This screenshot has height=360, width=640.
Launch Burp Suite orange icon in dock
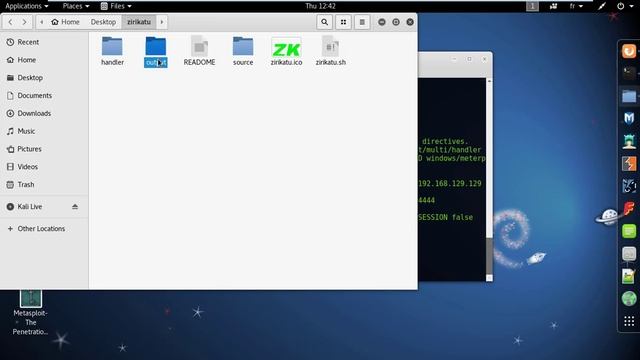pos(629,164)
